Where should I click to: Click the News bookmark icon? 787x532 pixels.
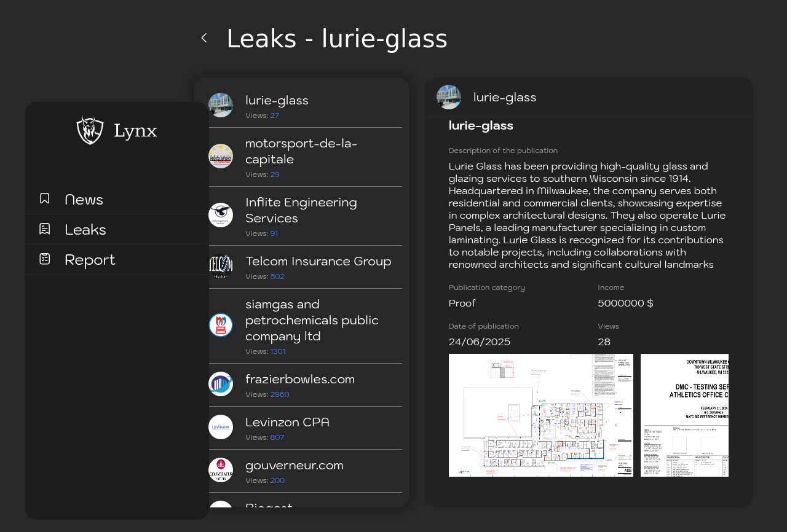(x=44, y=198)
